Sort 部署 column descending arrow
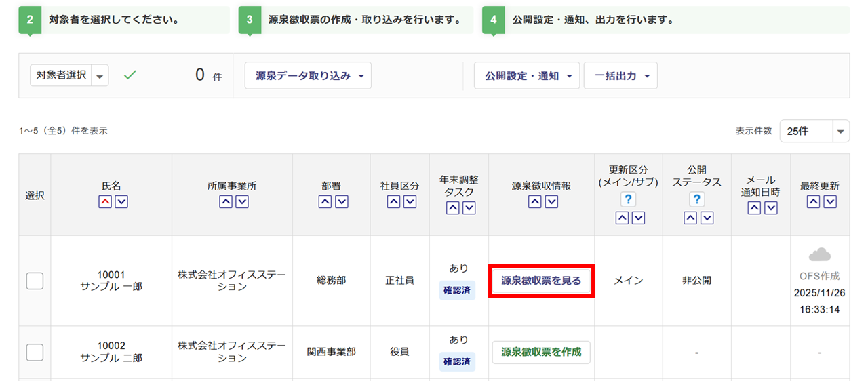This screenshot has height=381, width=868. point(342,201)
